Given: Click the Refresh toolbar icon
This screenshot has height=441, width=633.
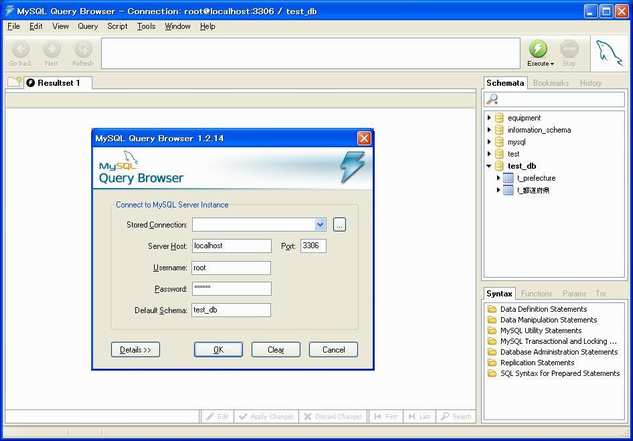Looking at the screenshot, I should 83,50.
